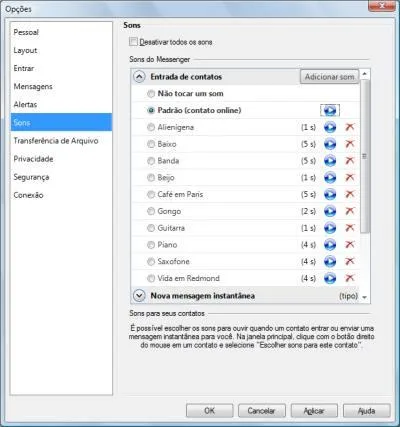Choose the Guitarra radio option
The height and width of the screenshot is (427, 400).
click(x=151, y=228)
